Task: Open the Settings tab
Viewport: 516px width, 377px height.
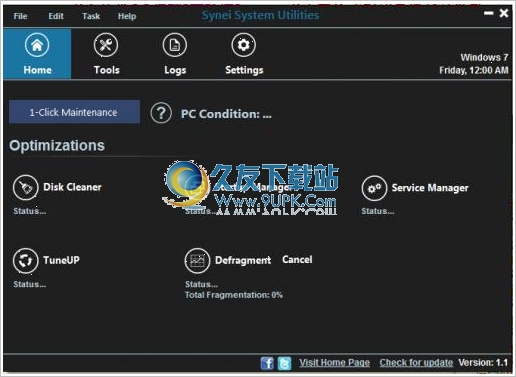Action: pos(244,54)
